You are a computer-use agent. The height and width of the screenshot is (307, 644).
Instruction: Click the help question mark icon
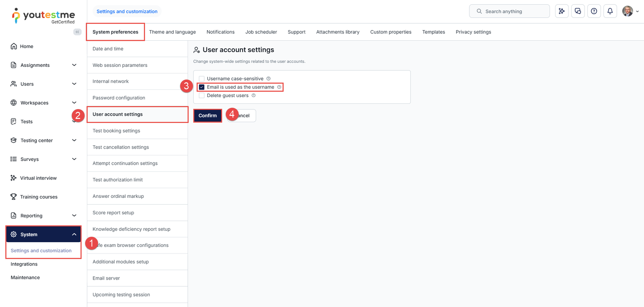(x=594, y=11)
